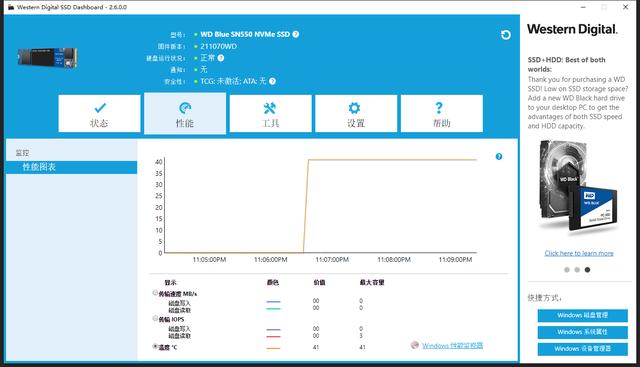Select 性能图表 in the sidebar

(71, 167)
